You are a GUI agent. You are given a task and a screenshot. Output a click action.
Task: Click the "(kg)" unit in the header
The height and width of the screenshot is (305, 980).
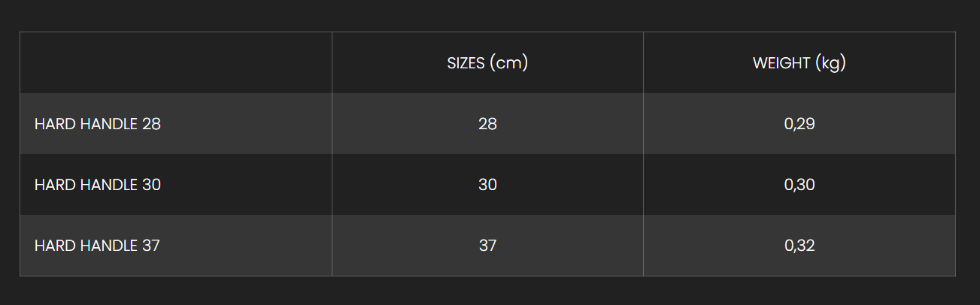[830, 64]
